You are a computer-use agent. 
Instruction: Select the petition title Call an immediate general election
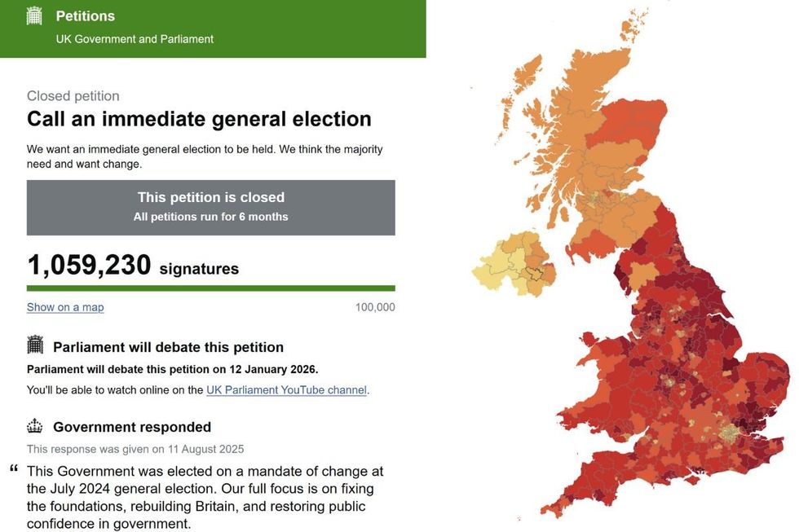(199, 118)
